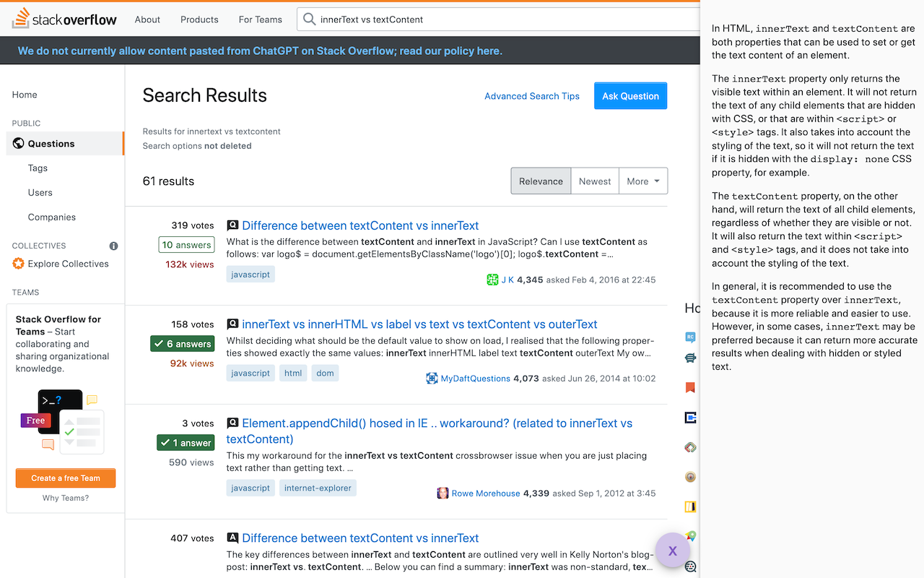Open Tags in left sidebar

(x=38, y=168)
